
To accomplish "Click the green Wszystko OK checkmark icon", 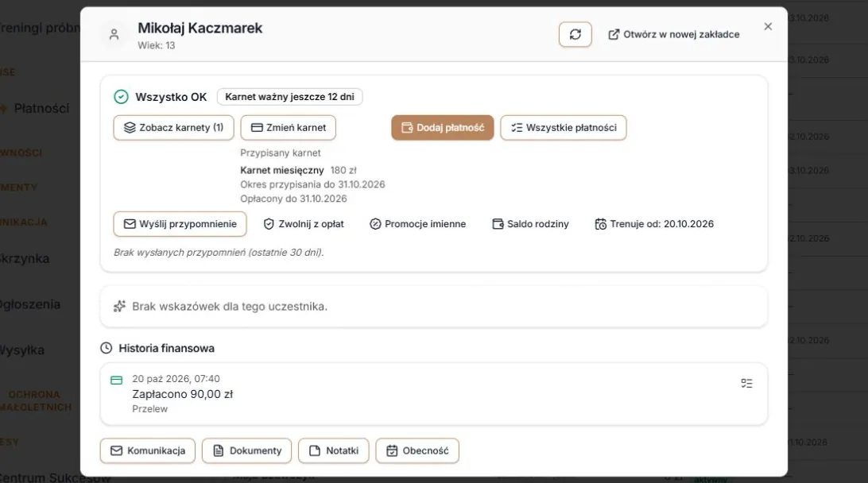I will point(121,97).
